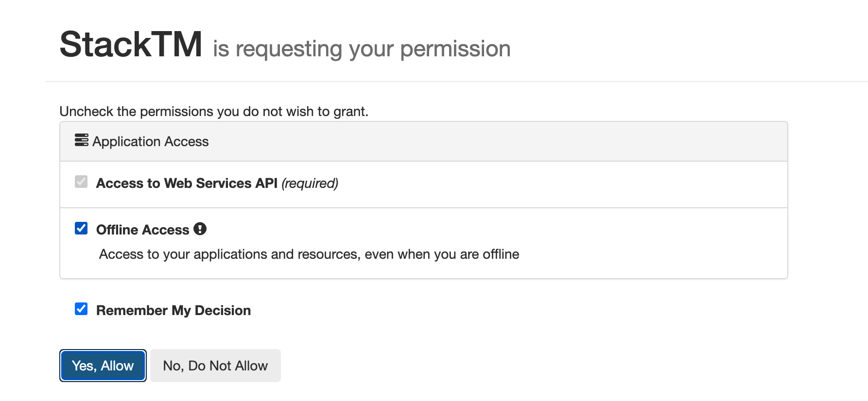Click the Access to Web Services API label

pyautogui.click(x=187, y=183)
